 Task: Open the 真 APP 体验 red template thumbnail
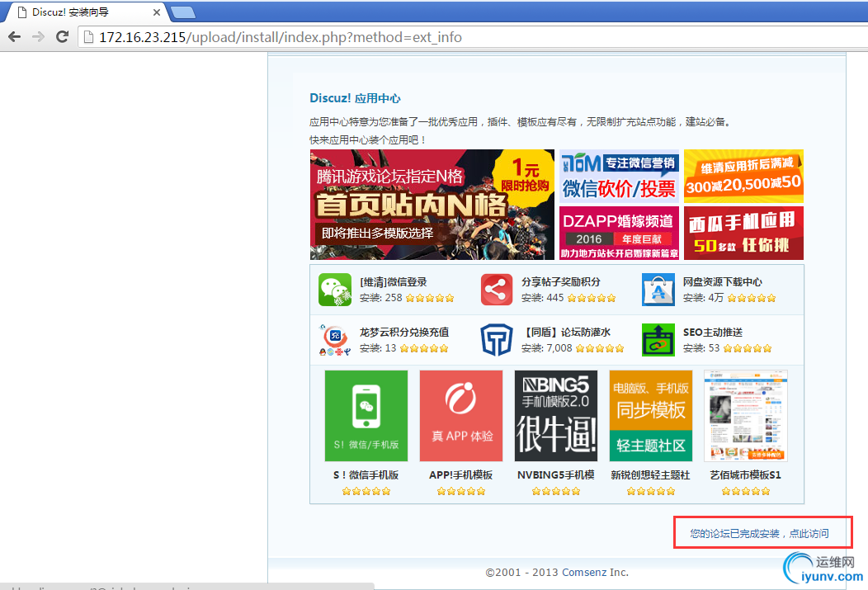coord(461,416)
